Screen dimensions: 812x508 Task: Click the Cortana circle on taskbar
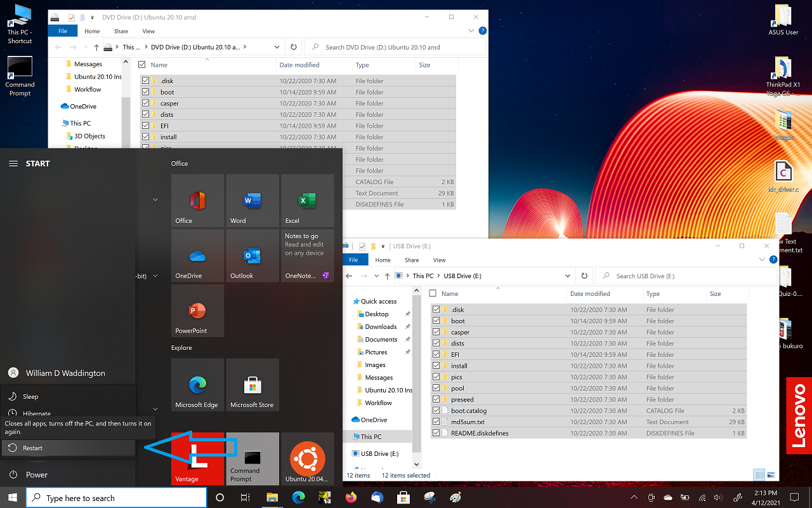click(220, 497)
